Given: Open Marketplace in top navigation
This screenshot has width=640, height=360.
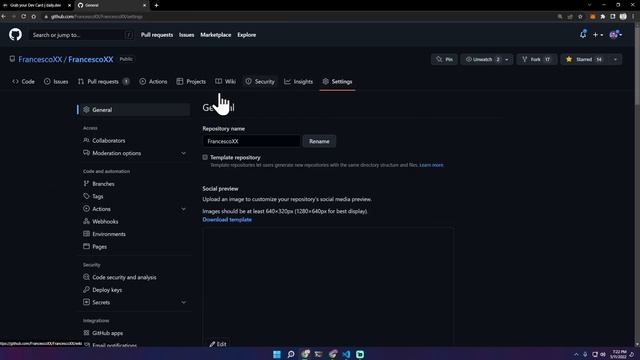Looking at the screenshot, I should coord(216,35).
